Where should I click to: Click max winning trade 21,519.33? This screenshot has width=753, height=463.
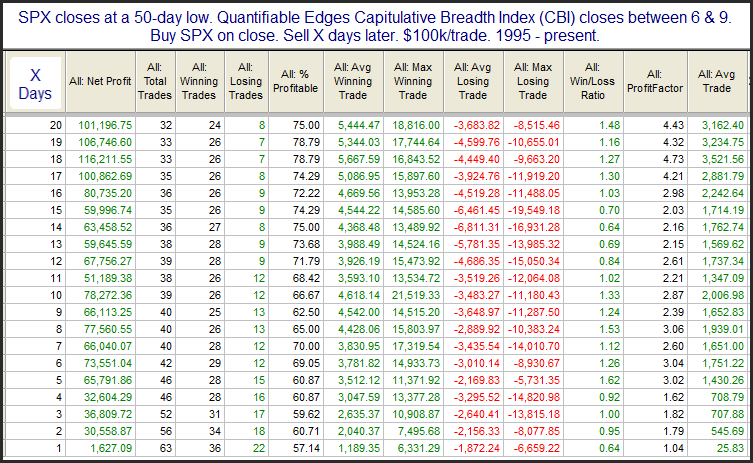416,295
